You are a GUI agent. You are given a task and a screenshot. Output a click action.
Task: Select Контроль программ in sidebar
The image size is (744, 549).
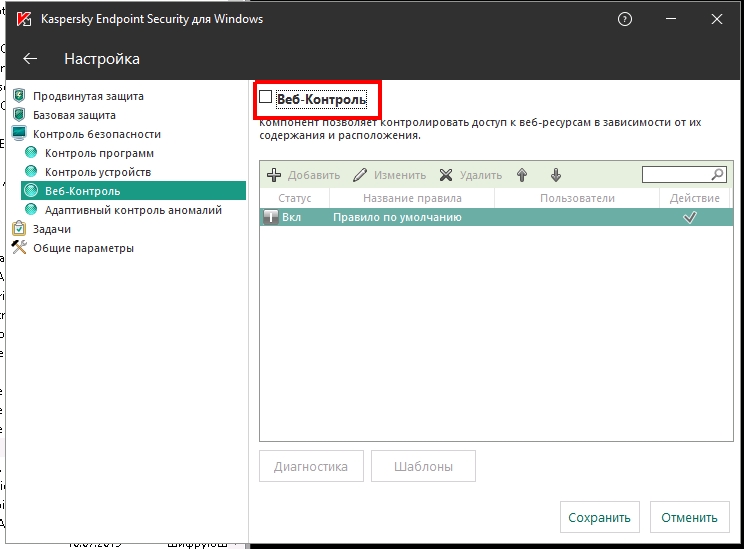coord(99,153)
